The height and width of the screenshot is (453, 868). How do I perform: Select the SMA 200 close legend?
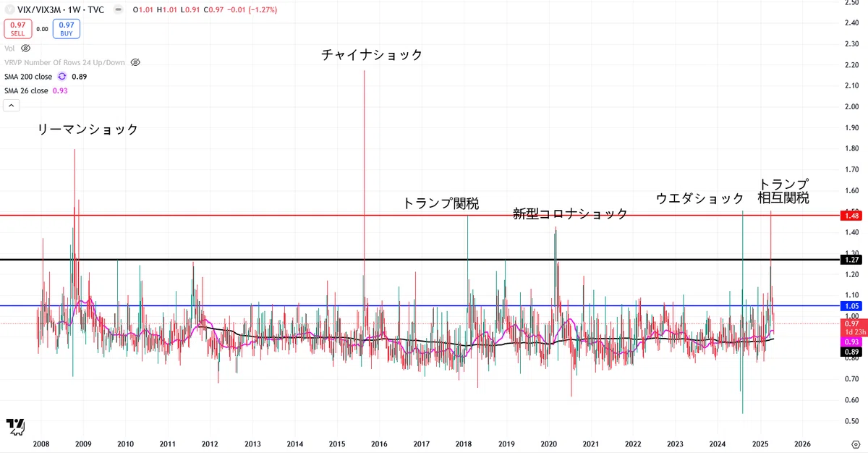pos(28,76)
